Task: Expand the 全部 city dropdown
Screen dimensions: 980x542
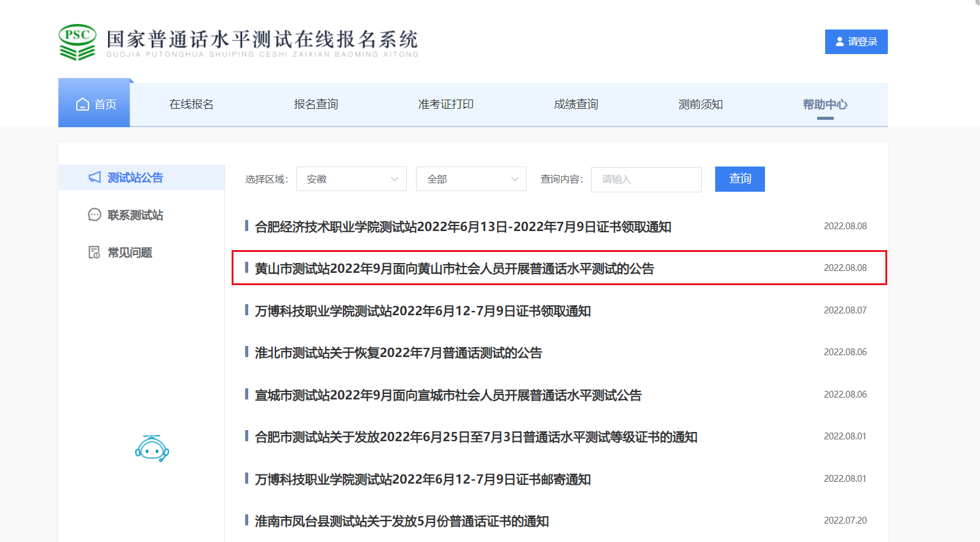Action: click(x=471, y=179)
